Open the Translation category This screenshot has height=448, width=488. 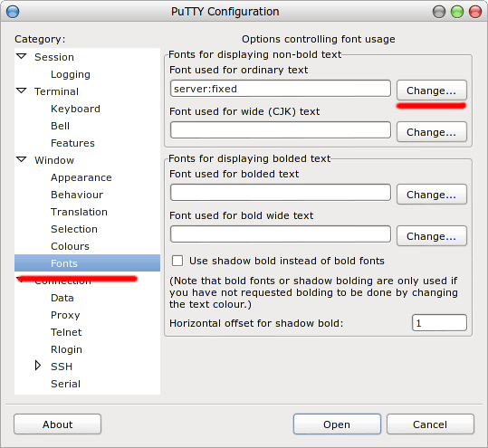79,212
